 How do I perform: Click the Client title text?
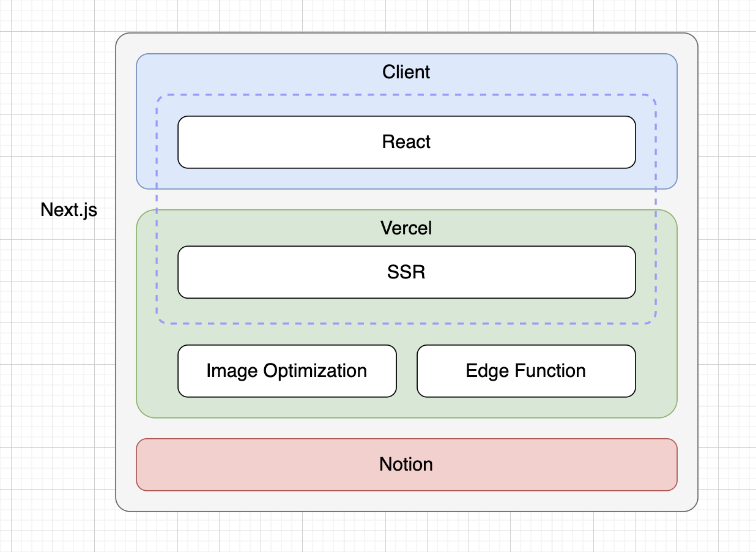(406, 72)
